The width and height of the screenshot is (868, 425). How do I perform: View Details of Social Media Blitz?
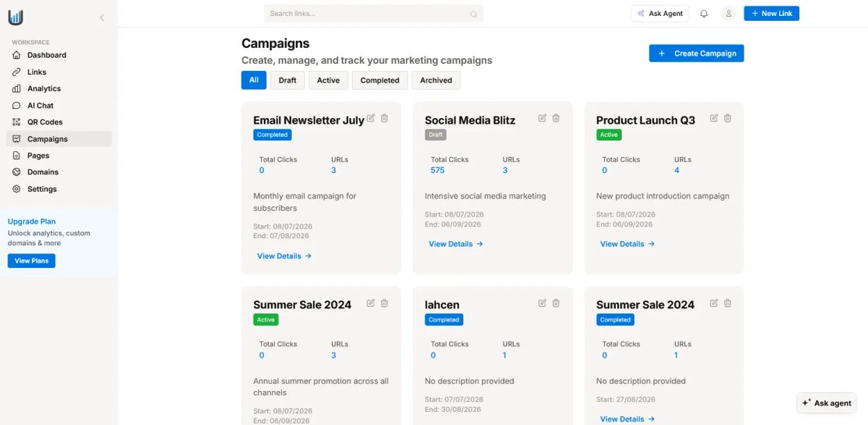coord(456,244)
